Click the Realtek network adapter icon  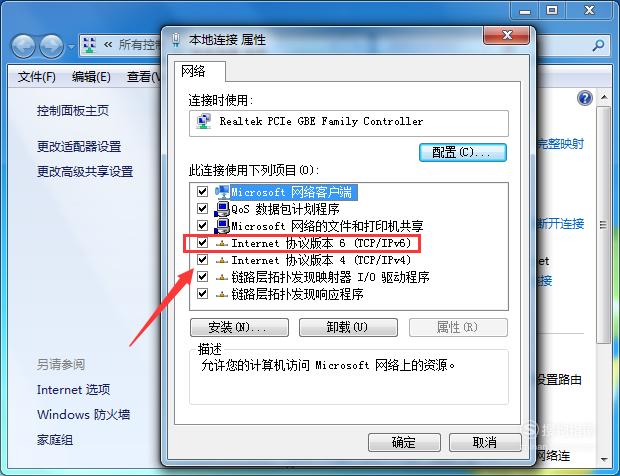204,121
